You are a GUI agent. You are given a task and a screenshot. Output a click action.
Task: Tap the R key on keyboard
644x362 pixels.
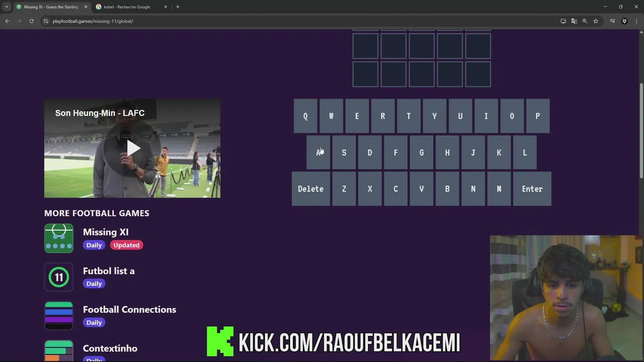coord(383,116)
